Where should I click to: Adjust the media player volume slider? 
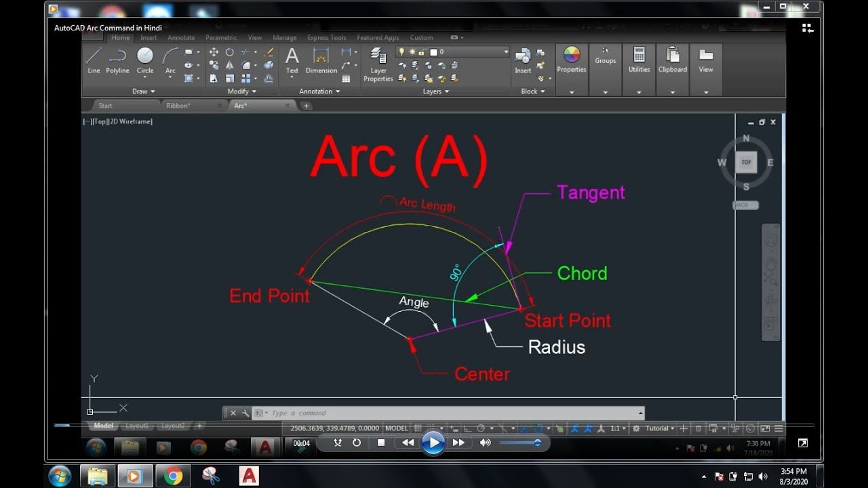coord(520,443)
